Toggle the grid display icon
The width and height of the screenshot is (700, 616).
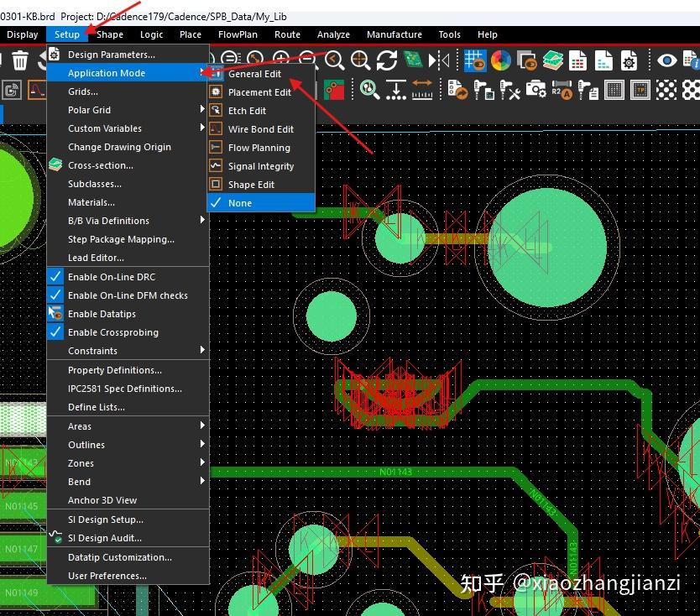(x=474, y=60)
